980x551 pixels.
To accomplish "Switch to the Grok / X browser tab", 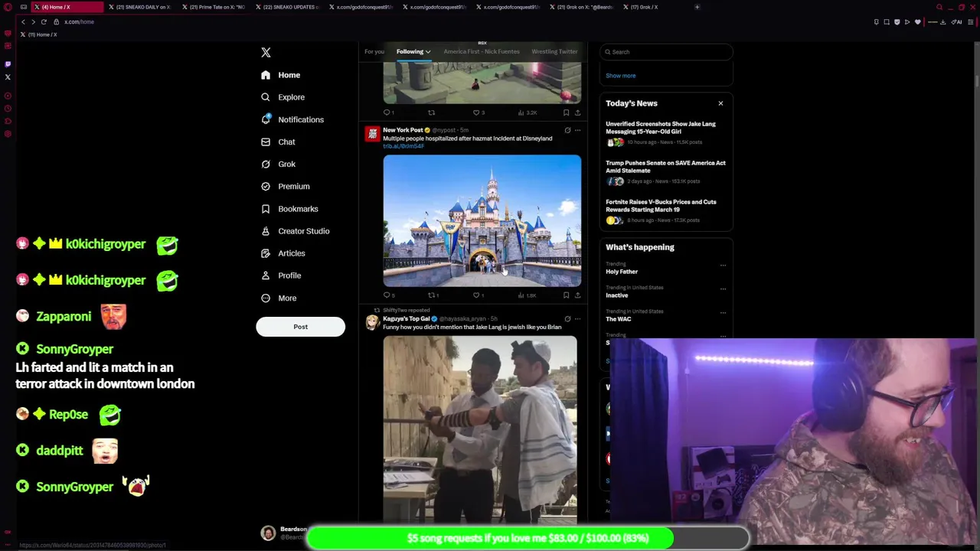I will 641,7.
